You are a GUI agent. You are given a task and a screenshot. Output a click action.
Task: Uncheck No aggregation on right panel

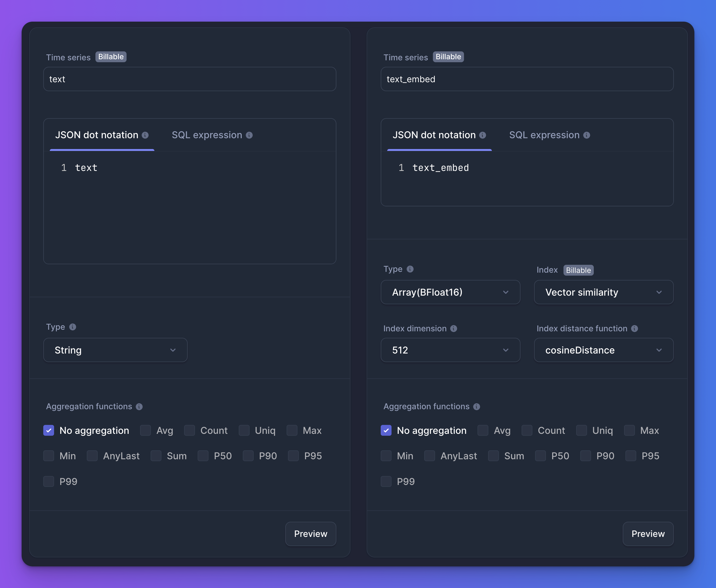(x=386, y=430)
